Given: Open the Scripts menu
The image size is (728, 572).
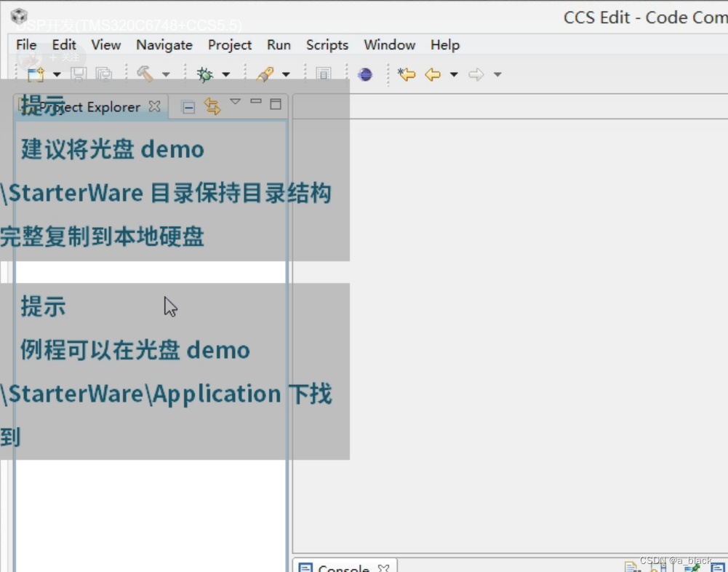Looking at the screenshot, I should tap(327, 44).
